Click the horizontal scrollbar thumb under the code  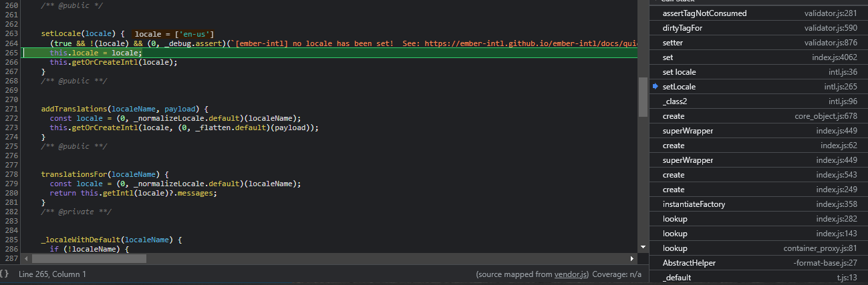(x=90, y=258)
